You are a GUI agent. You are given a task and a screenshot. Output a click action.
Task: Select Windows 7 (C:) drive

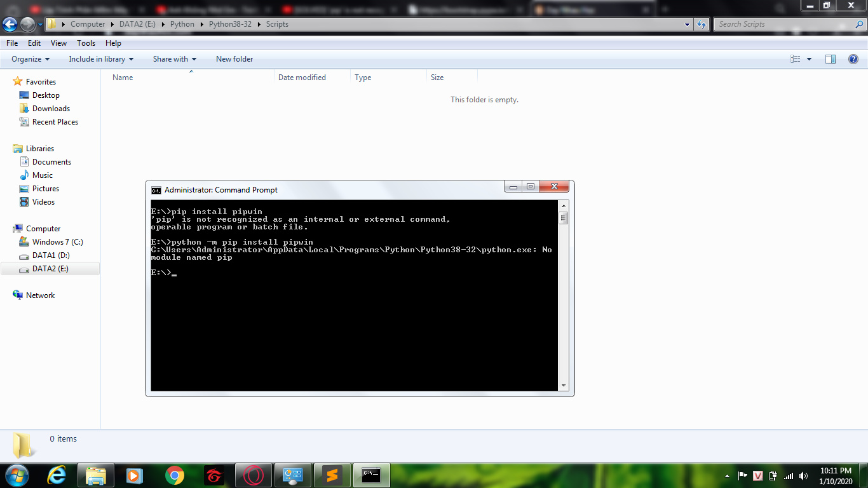point(57,242)
